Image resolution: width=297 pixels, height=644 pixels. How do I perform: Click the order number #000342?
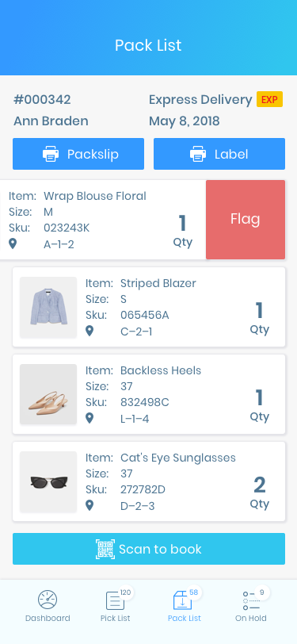tap(42, 99)
